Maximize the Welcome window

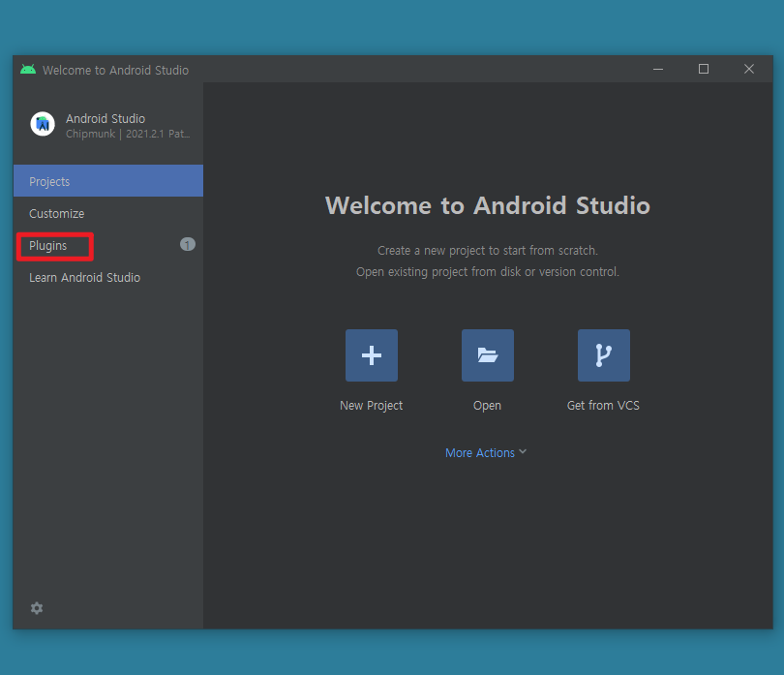[704, 69]
